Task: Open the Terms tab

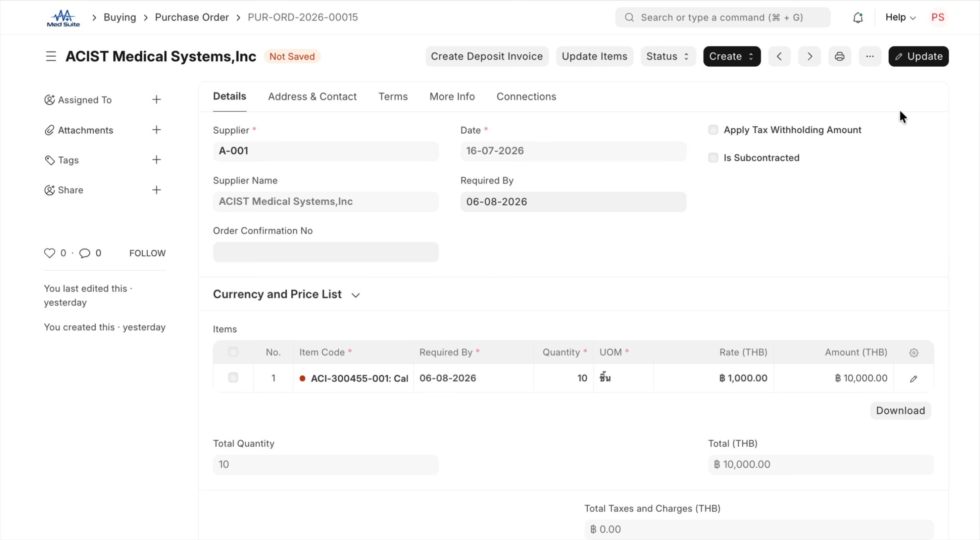Action: click(393, 97)
